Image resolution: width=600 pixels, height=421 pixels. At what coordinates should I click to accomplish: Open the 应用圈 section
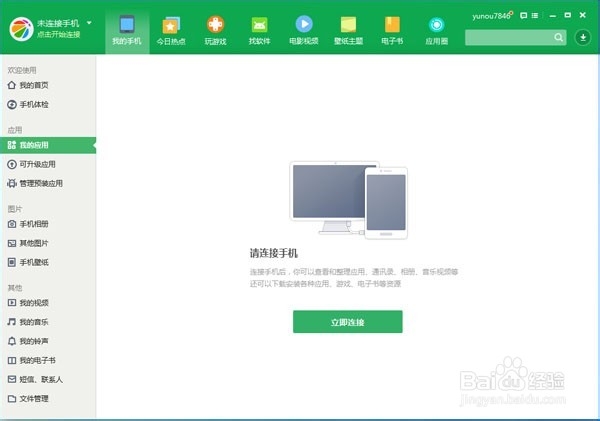[437, 31]
